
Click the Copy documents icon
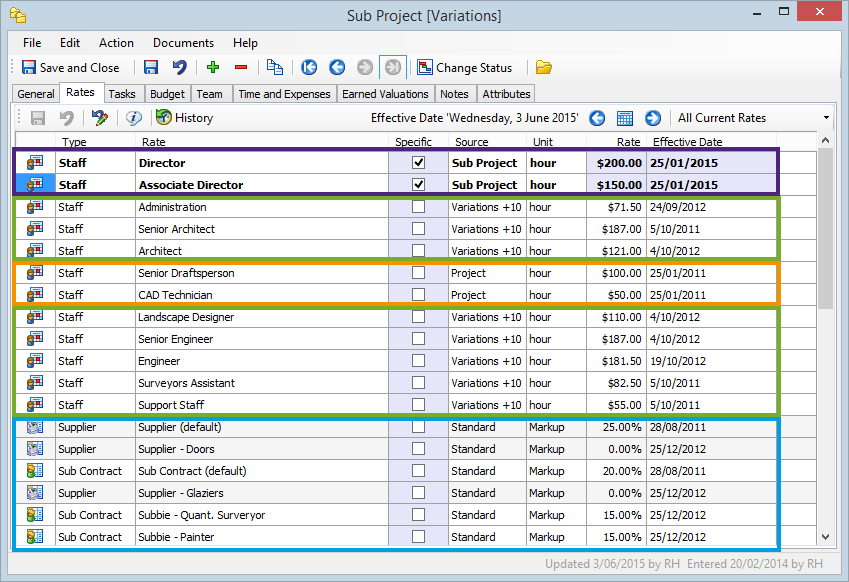[275, 67]
